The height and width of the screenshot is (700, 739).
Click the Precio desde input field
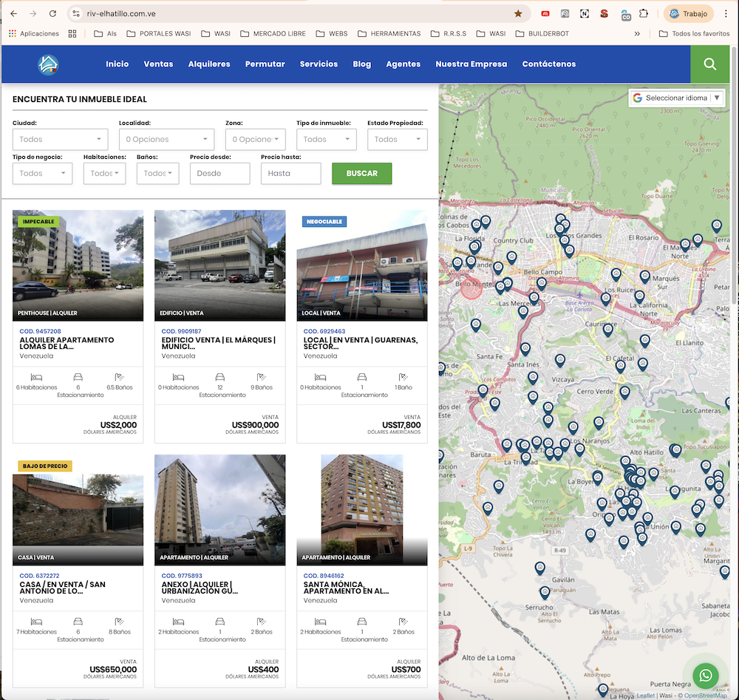[x=219, y=174]
